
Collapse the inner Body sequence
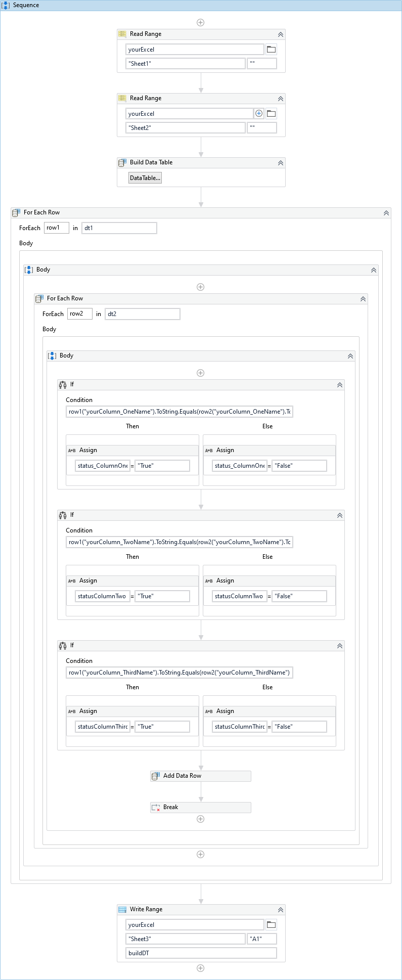click(x=350, y=356)
